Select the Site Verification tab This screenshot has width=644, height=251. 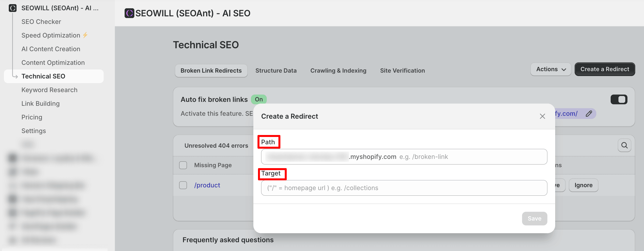pos(402,71)
